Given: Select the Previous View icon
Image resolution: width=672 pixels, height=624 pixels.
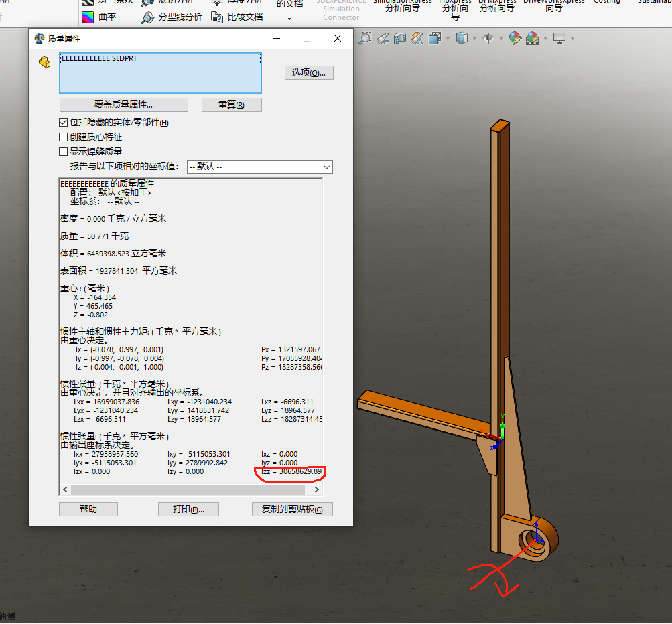Looking at the screenshot, I should pos(383,39).
